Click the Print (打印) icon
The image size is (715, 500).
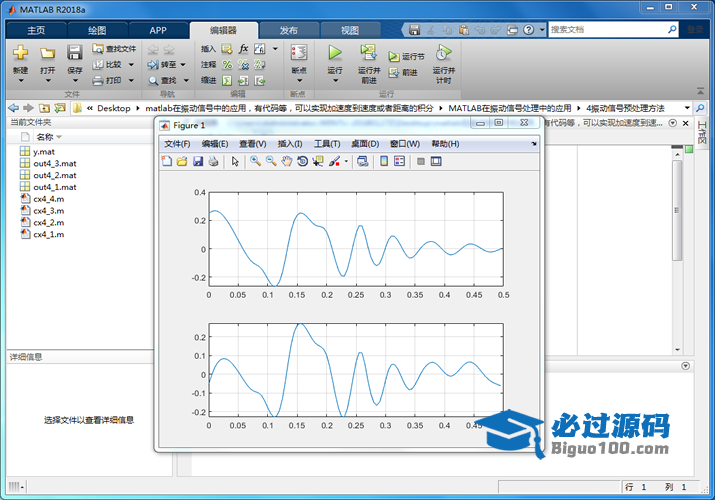click(98, 81)
